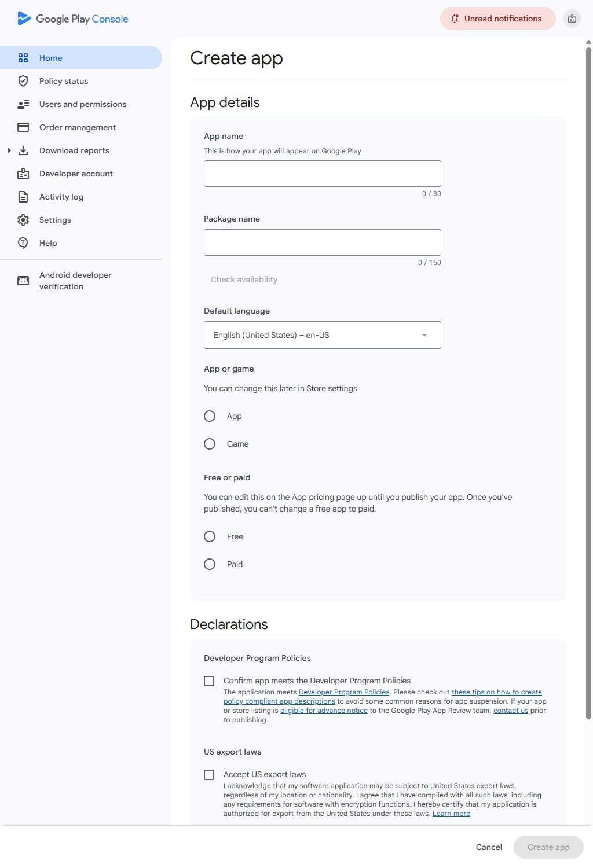The width and height of the screenshot is (593, 868).
Task: Click the Download reports arrow icon
Action: (23, 150)
